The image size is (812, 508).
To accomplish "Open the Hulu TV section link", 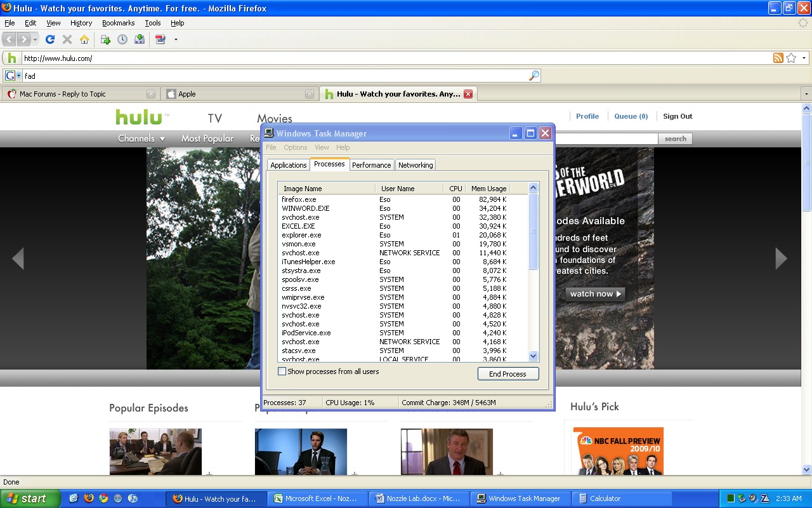I will click(x=215, y=119).
